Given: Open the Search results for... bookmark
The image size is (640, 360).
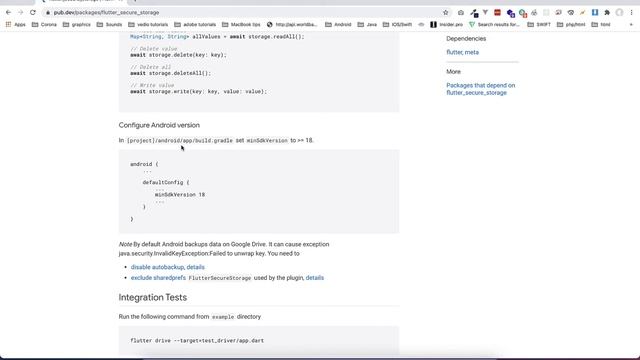Looking at the screenshot, I should (494, 24).
